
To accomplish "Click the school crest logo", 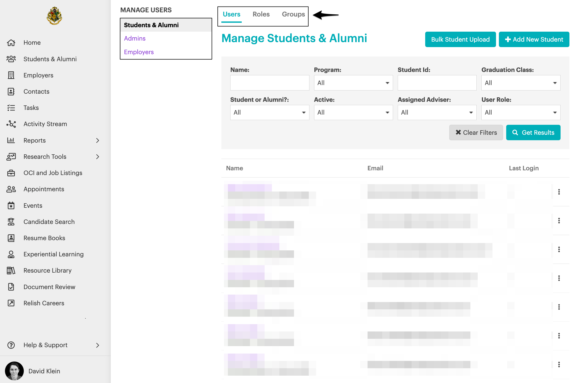I will [54, 16].
